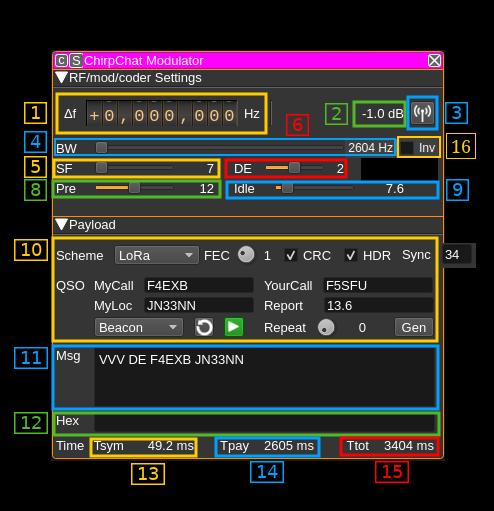Click the Δf frequency digit display
The width and height of the screenshot is (494, 511).
(x=162, y=114)
